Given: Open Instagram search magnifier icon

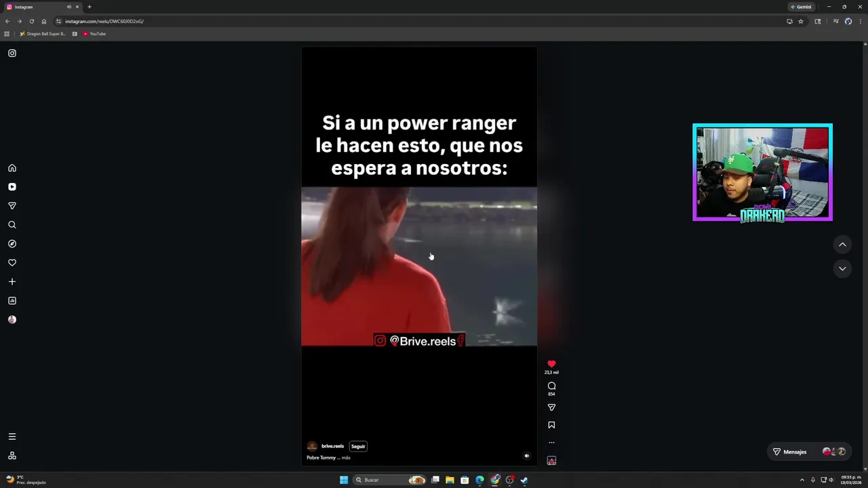Looking at the screenshot, I should (x=12, y=225).
